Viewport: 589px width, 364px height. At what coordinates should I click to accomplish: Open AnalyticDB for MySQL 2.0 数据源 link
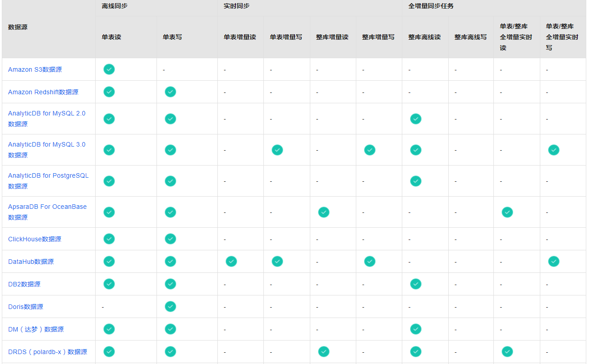tap(47, 119)
